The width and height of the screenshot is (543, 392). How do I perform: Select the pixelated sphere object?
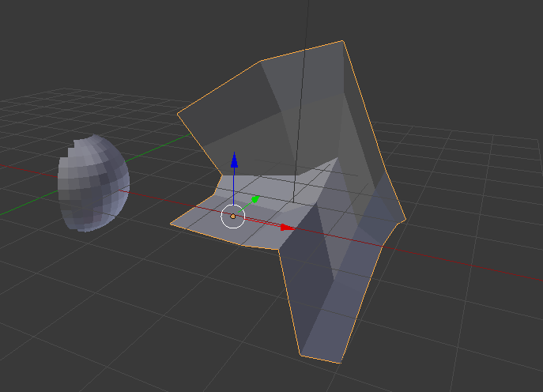click(x=93, y=183)
